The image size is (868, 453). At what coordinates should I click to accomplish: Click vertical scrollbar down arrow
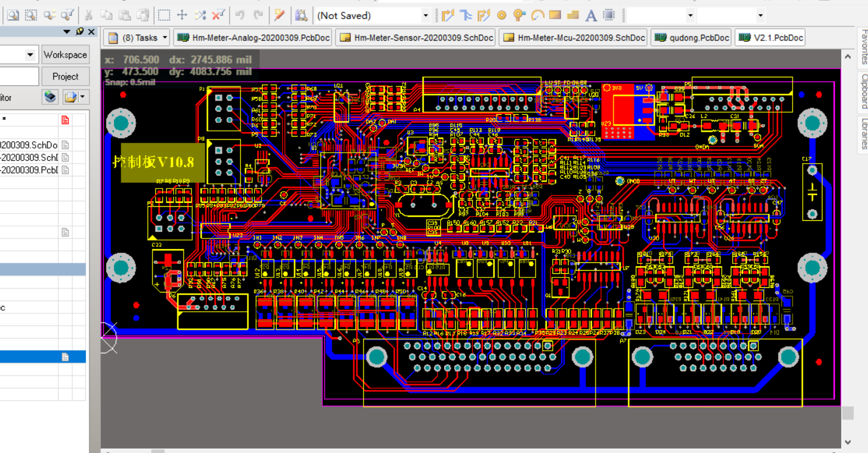pyautogui.click(x=848, y=442)
